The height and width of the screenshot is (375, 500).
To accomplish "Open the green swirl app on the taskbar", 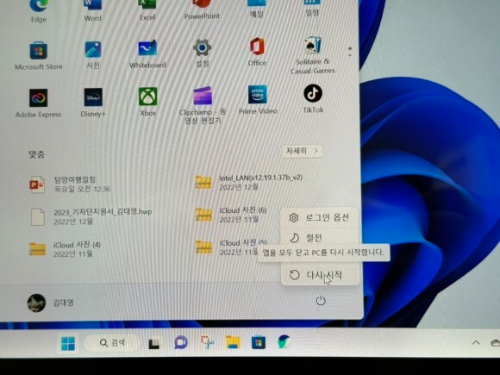I will pyautogui.click(x=284, y=342).
